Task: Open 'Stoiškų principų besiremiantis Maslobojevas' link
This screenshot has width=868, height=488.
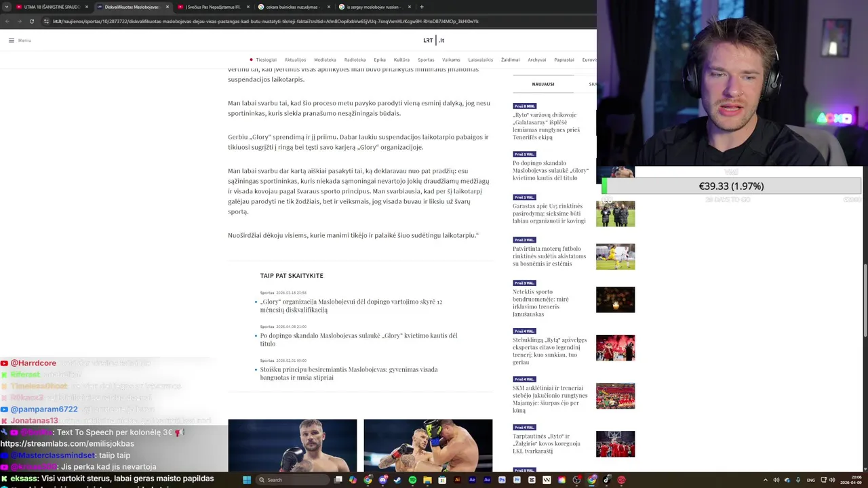Action: [x=349, y=373]
